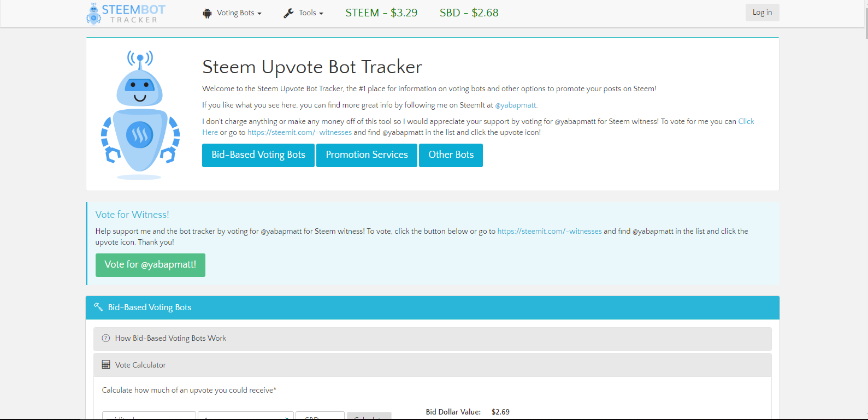Click the Log in button
Image resolution: width=868 pixels, height=420 pixels.
pyautogui.click(x=762, y=13)
